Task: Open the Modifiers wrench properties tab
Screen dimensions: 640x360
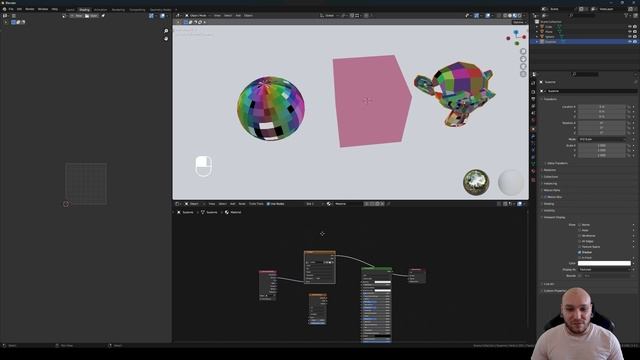Action: (x=533, y=136)
